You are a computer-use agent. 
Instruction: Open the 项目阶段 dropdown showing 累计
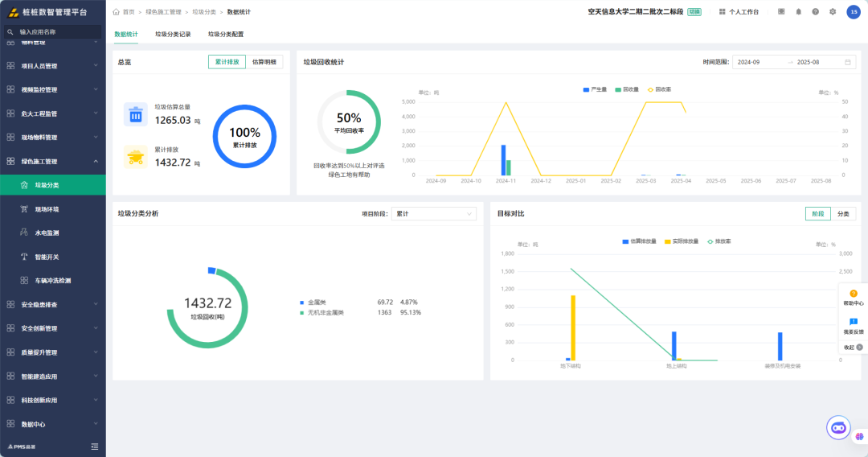[x=433, y=214]
